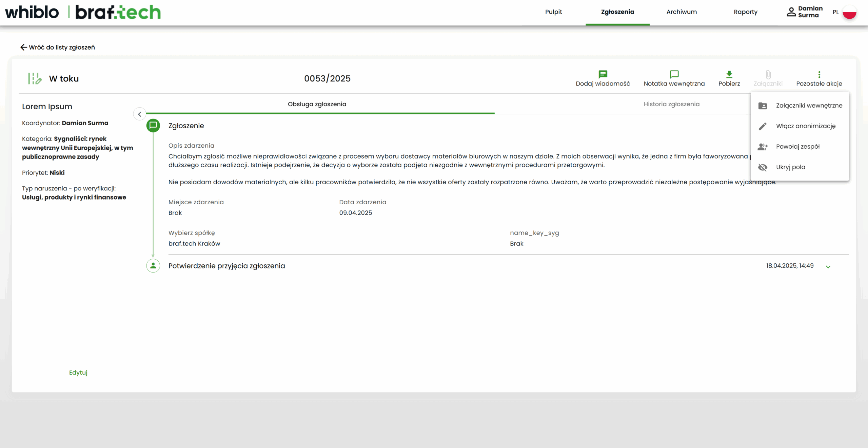
Task: Go back via Wróć do listy zgłoszeń
Action: (x=58, y=48)
